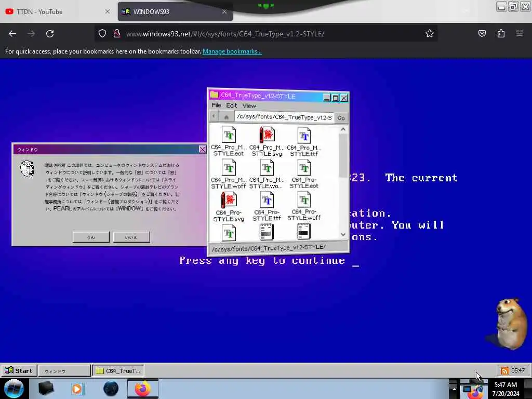The image size is (532, 399).
Task: Open the Manage bookmarks link
Action: (x=232, y=51)
